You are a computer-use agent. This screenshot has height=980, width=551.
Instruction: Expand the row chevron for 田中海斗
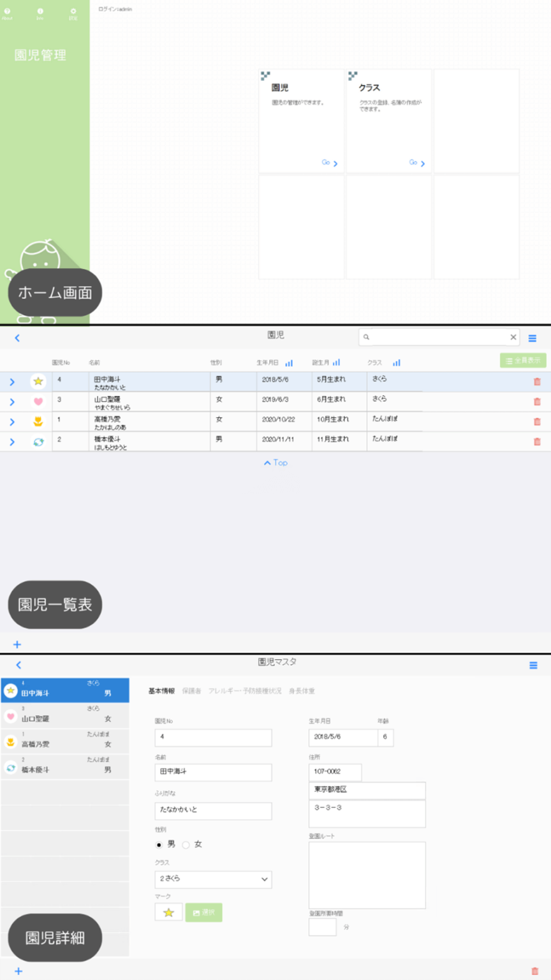[x=11, y=381]
